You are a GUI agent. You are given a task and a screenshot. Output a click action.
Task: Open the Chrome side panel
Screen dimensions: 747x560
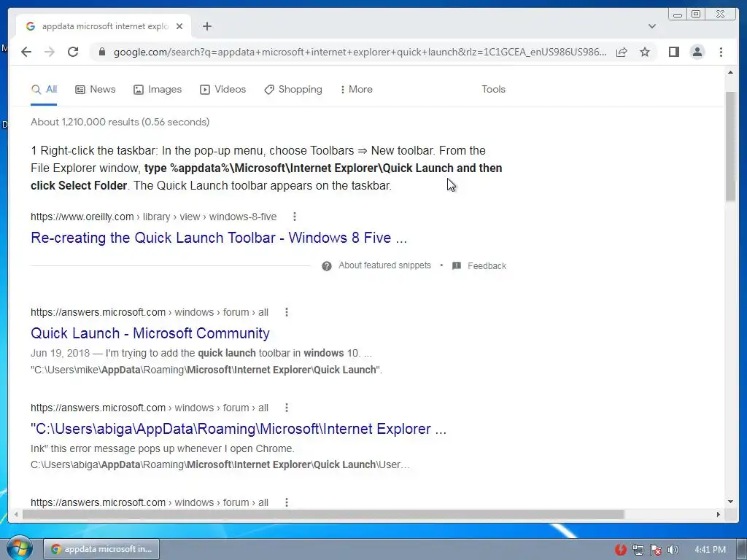673,52
